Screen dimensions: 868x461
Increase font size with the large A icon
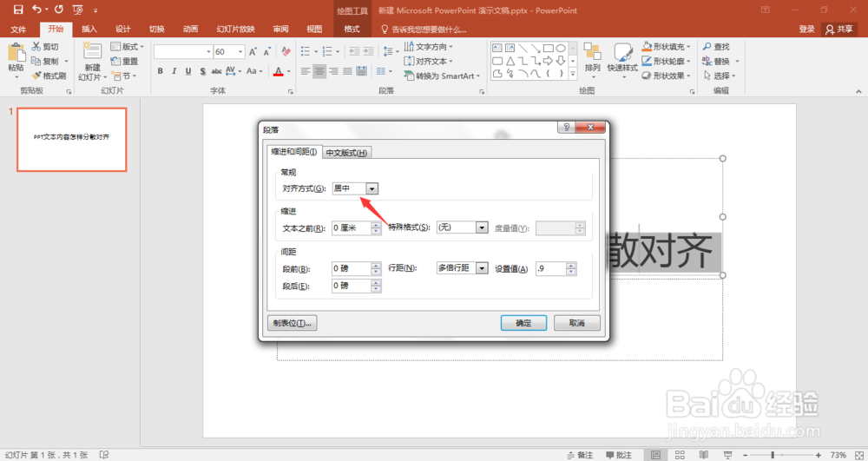(x=253, y=51)
